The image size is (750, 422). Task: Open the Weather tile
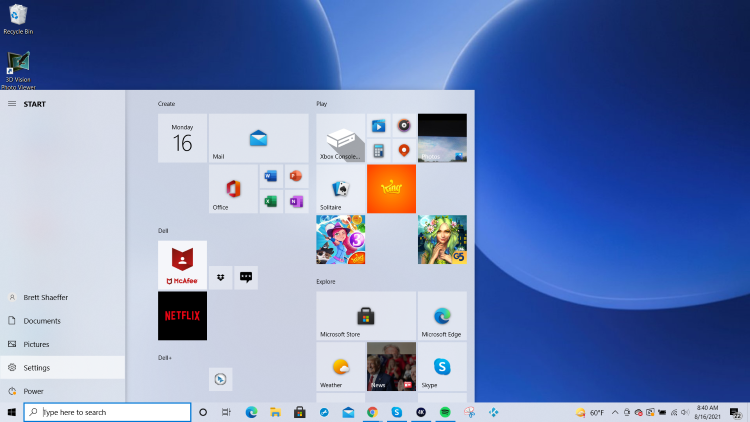coord(340,366)
